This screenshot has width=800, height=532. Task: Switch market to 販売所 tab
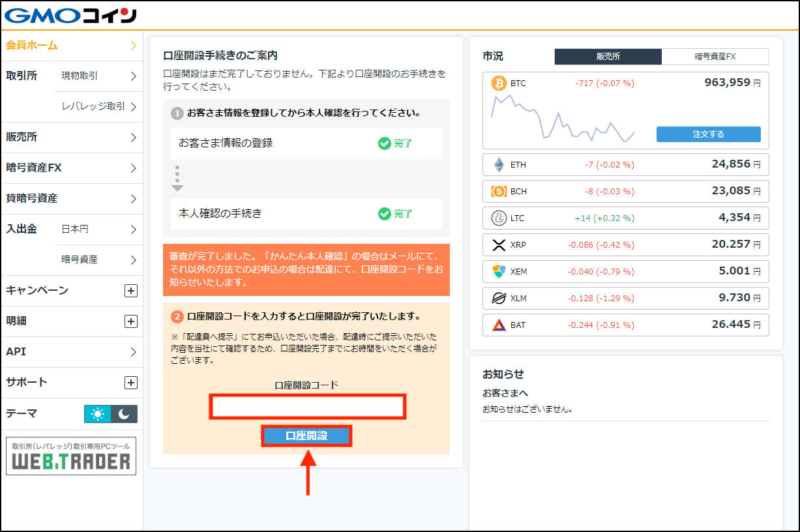[x=608, y=57]
